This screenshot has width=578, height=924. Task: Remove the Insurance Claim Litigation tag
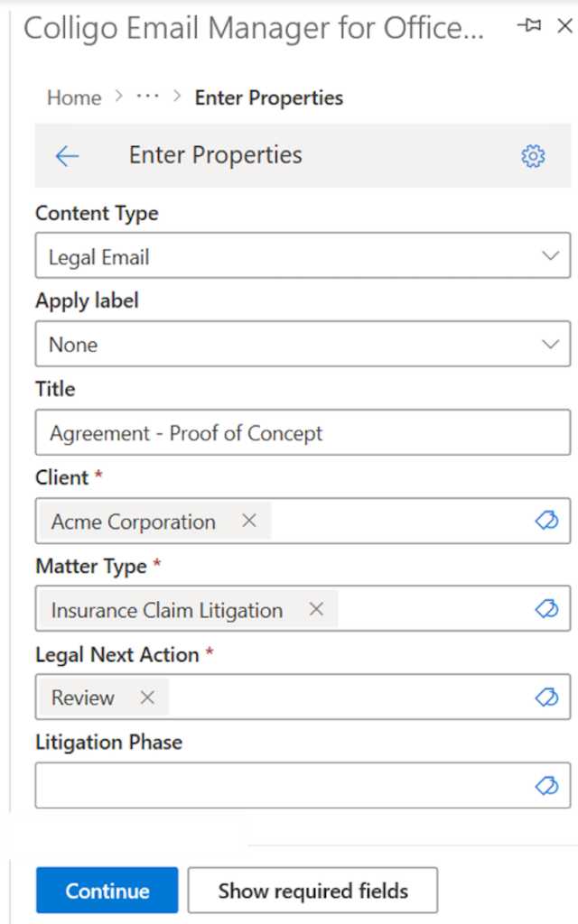[x=316, y=609]
